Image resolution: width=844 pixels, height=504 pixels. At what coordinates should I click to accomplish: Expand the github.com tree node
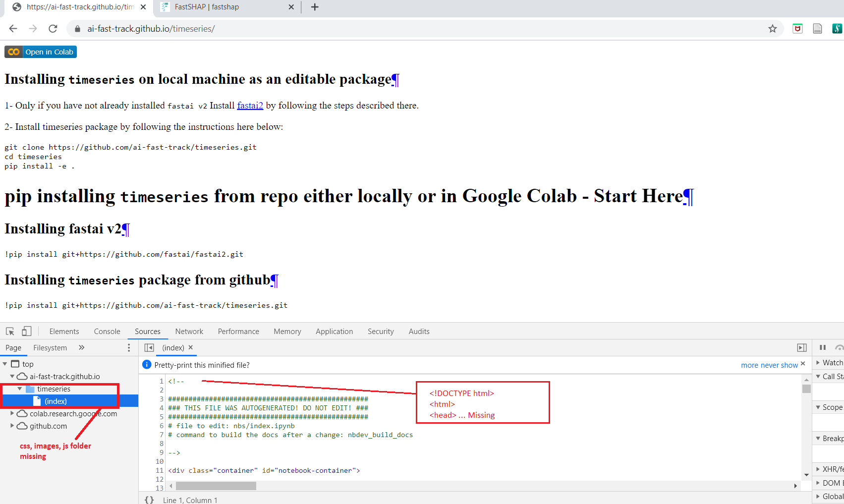click(x=12, y=426)
